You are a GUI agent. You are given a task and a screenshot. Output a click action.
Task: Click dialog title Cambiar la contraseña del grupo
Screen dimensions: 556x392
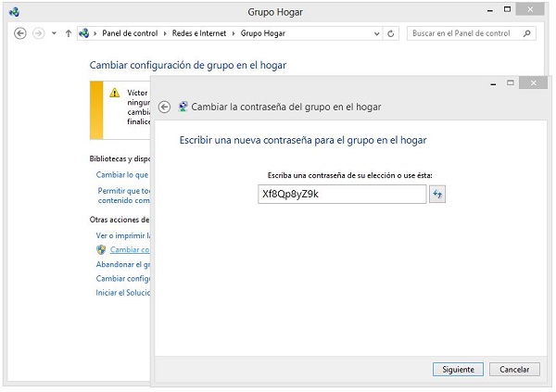[x=286, y=107]
